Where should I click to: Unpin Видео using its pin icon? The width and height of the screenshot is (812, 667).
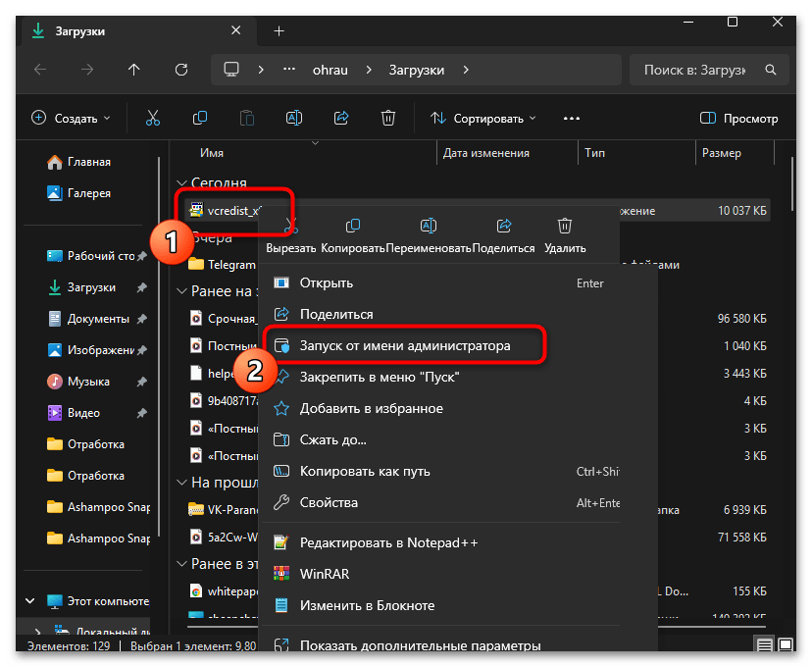[x=142, y=413]
